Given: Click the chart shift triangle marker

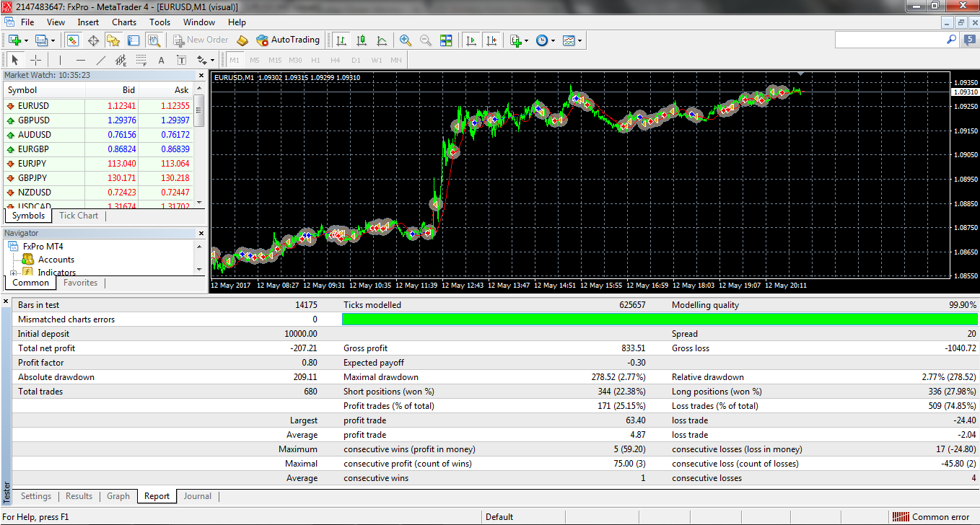Looking at the screenshot, I should 800,74.
